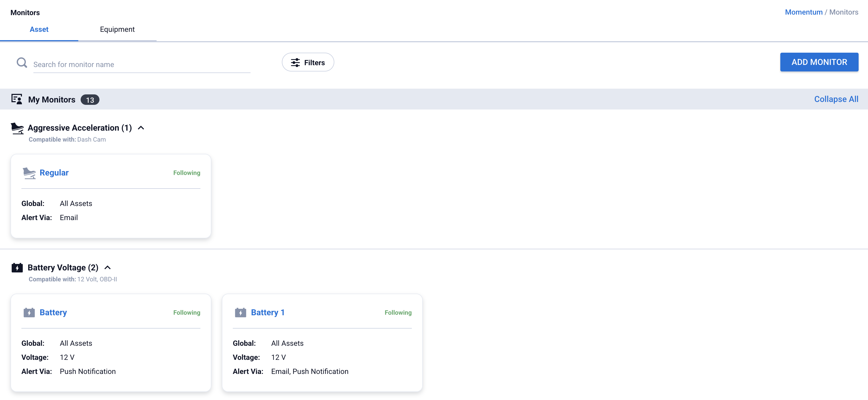Image resolution: width=868 pixels, height=400 pixels.
Task: Toggle Following on the Battery monitor
Action: click(186, 312)
